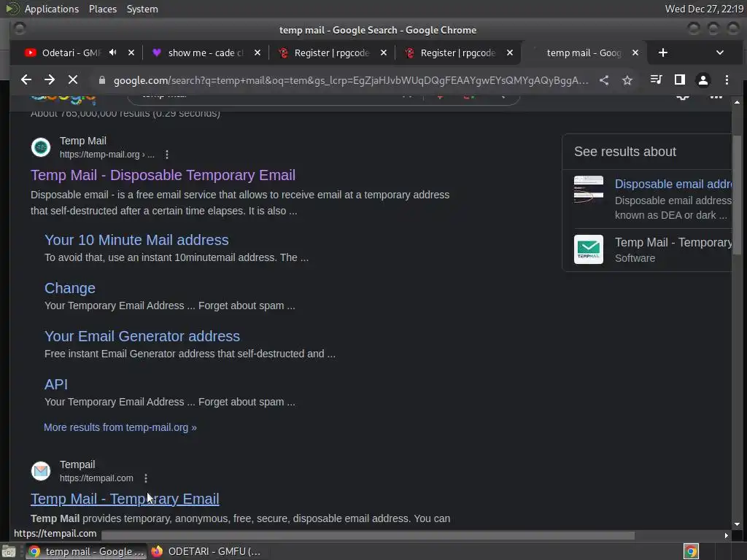747x560 pixels.
Task: Open the tab search dropdown
Action: tap(720, 52)
